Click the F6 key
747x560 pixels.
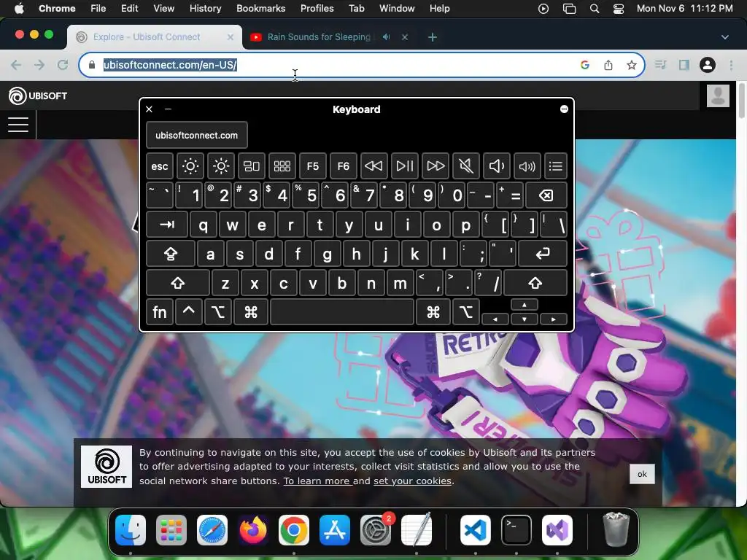(344, 166)
